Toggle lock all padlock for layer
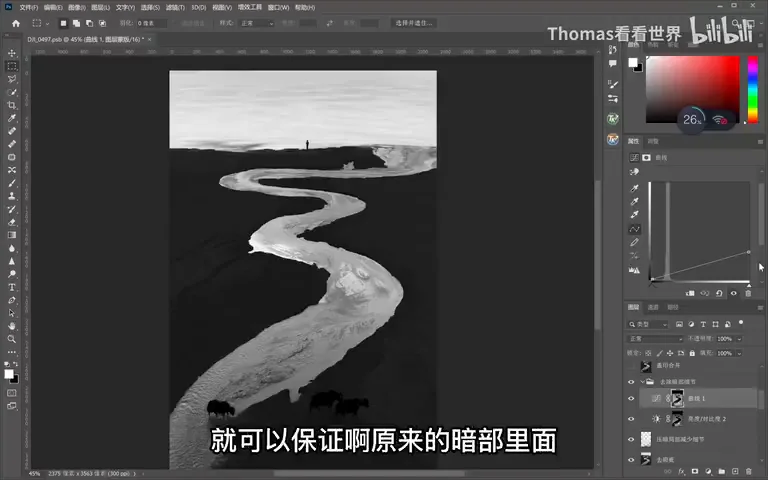The image size is (768, 480). tap(692, 353)
